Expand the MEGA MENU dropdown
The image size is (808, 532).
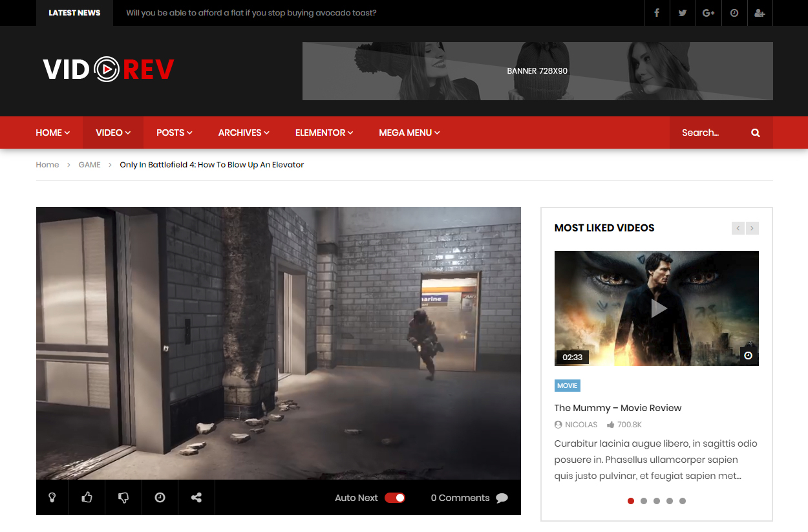coord(409,133)
